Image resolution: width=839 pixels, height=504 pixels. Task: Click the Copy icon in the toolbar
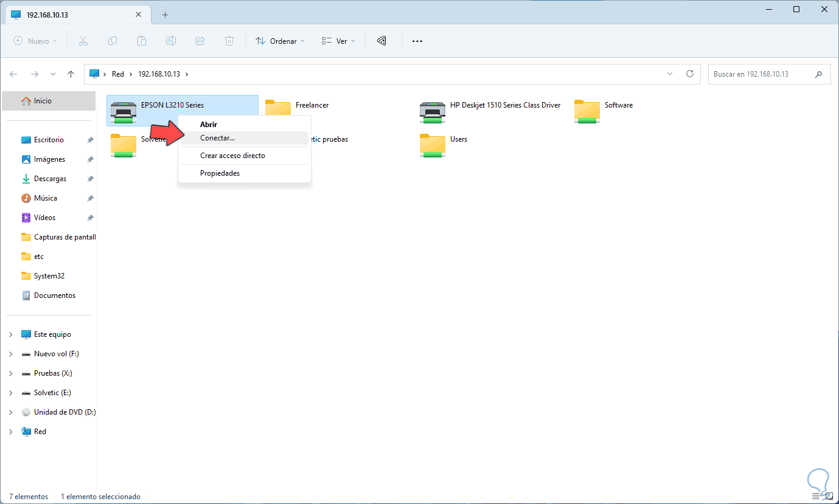[x=113, y=41]
